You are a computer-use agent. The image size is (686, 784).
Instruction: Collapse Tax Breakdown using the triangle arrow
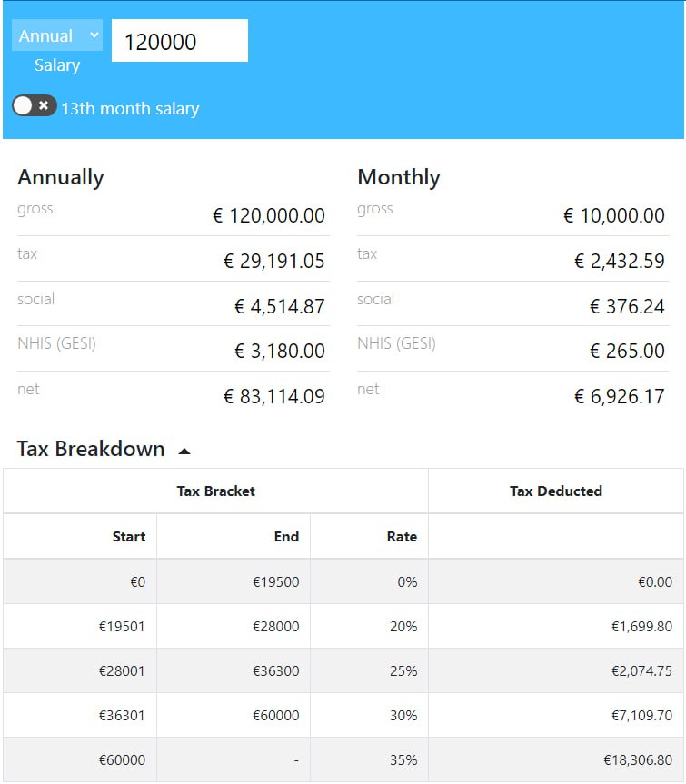coord(184,450)
